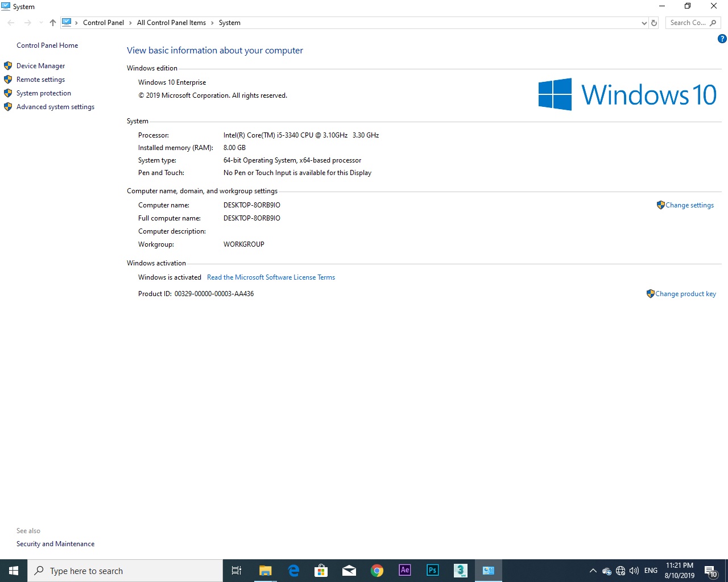Restore down the System window

(x=688, y=6)
